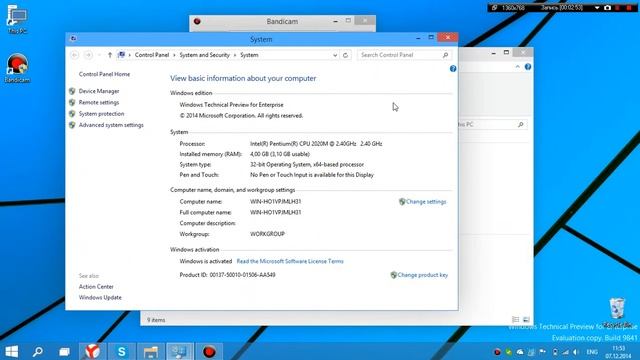Open Windows Update under See also
This screenshot has height=360, width=640.
(100, 298)
